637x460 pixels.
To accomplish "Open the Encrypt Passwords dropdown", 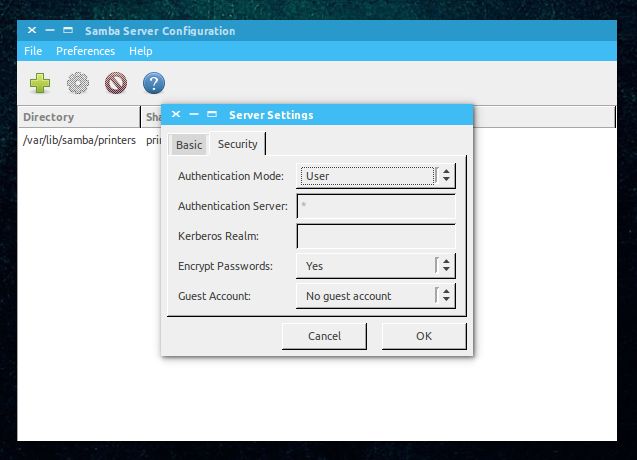I will (376, 266).
